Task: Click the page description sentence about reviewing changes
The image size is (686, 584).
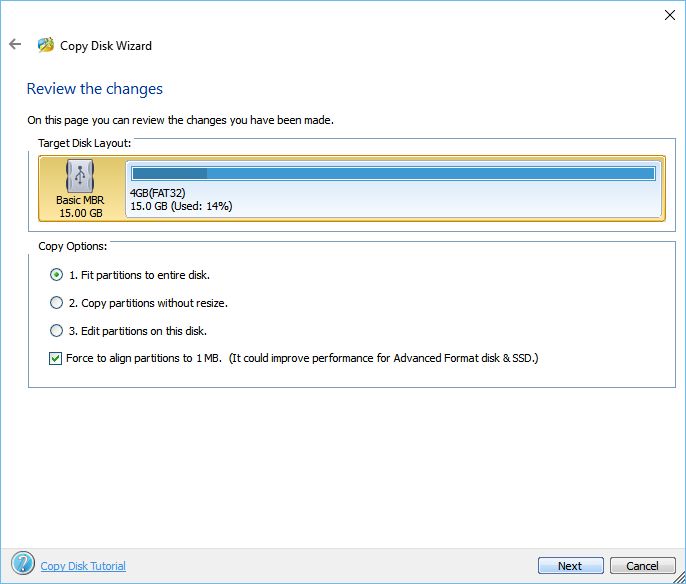Action: (180, 120)
